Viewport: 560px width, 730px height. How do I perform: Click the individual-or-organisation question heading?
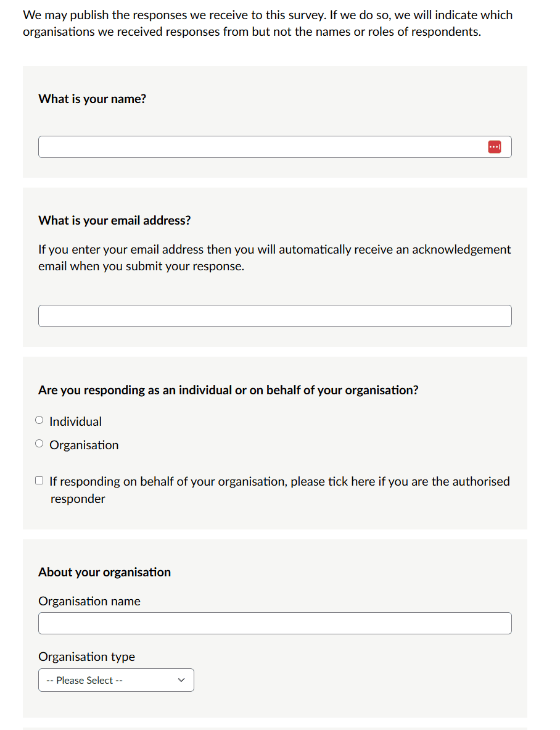(x=228, y=390)
